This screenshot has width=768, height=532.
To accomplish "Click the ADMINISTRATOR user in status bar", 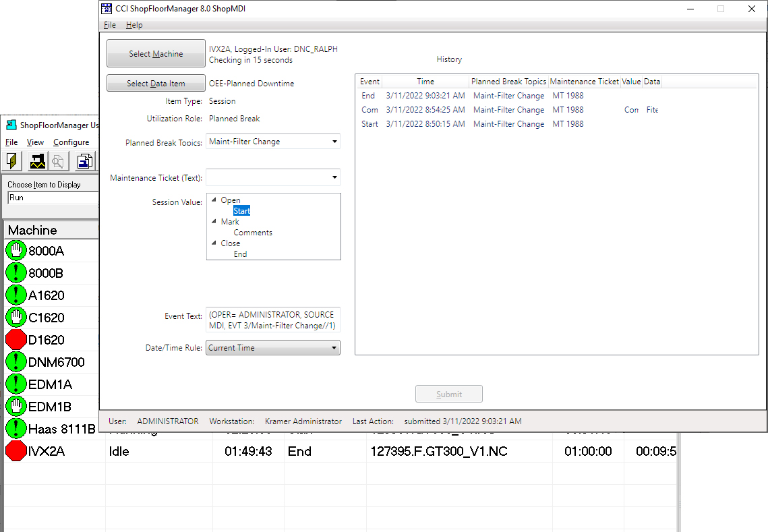I will click(167, 421).
